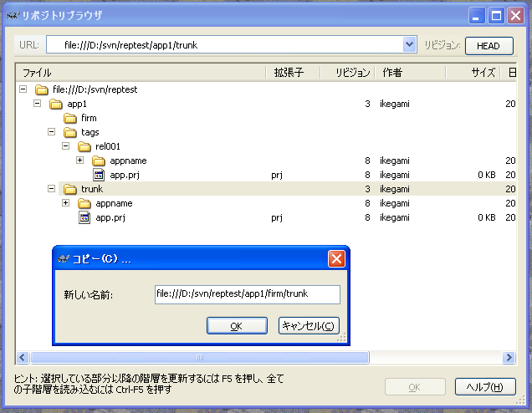
Task: Select the firm folder label
Action: click(89, 119)
